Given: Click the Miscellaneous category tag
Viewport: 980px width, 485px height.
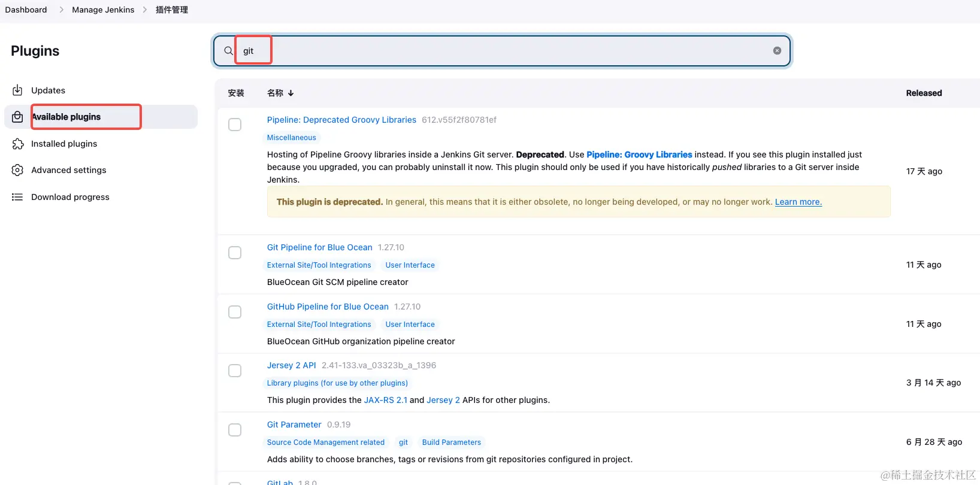Looking at the screenshot, I should pyautogui.click(x=292, y=138).
